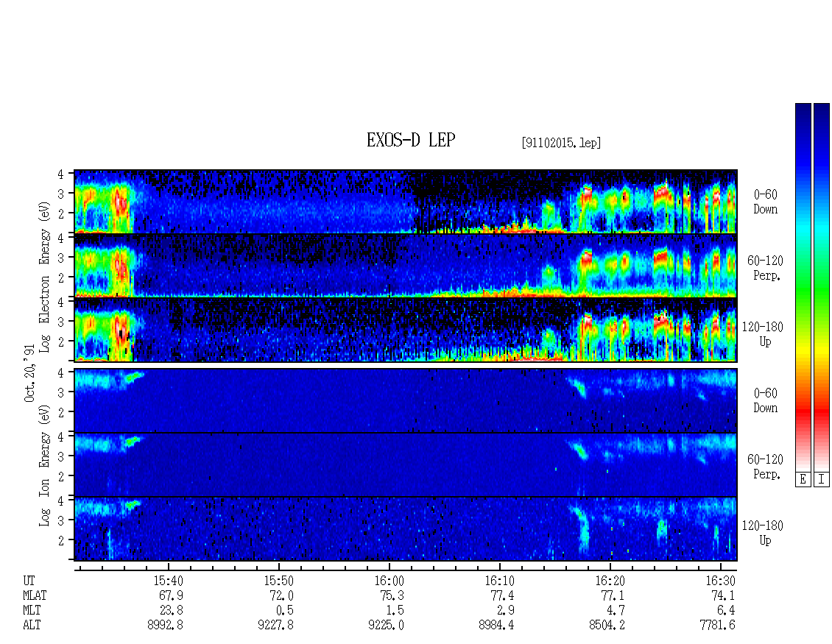Click the ALT value 7781.6
The height and width of the screenshot is (644, 832).
pos(717,626)
